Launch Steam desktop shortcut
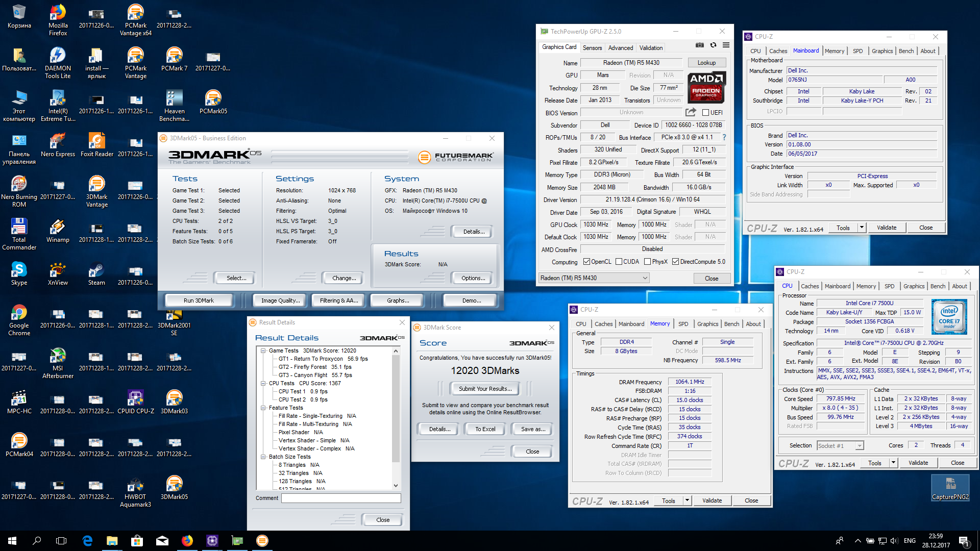Screen dimensions: 980x551 (96, 273)
